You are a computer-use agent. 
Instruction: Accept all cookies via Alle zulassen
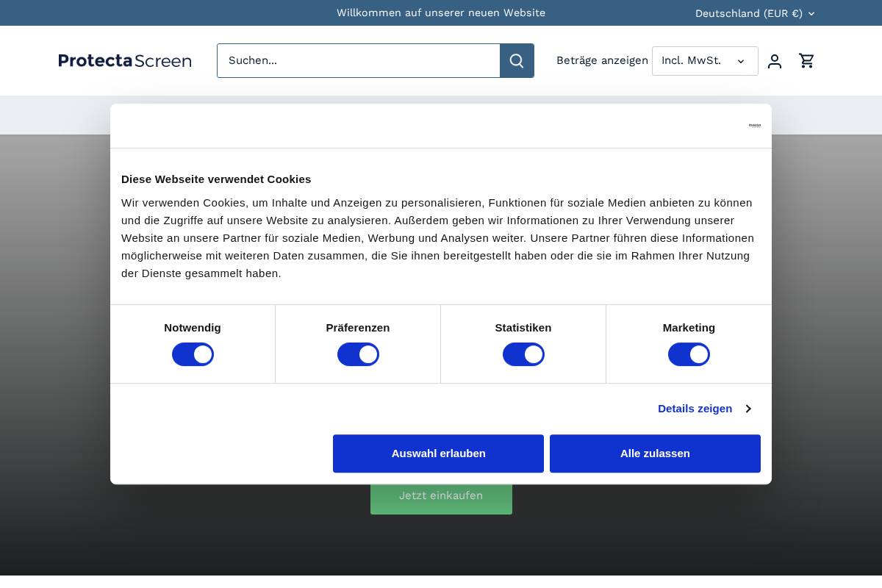click(x=655, y=453)
